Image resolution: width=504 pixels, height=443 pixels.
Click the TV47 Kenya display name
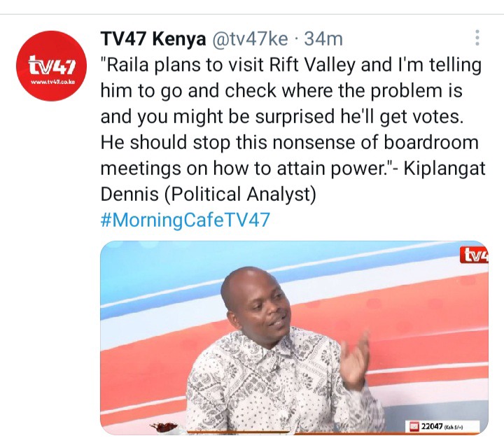pyautogui.click(x=153, y=39)
